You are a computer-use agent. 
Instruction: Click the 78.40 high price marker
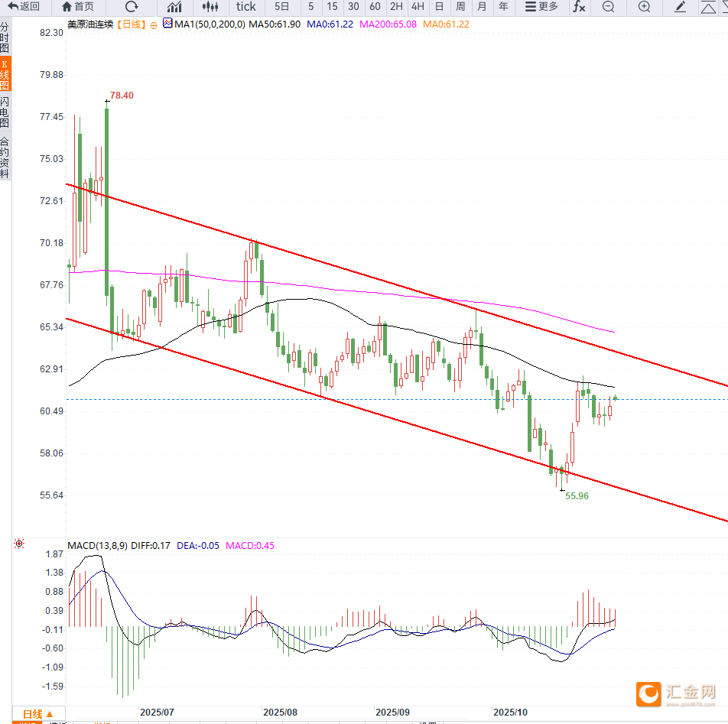tap(122, 95)
